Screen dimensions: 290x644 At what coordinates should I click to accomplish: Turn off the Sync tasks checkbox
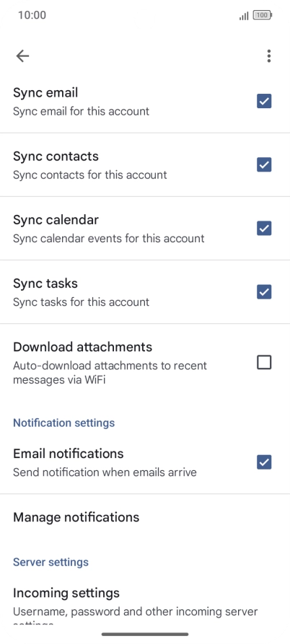tap(264, 292)
